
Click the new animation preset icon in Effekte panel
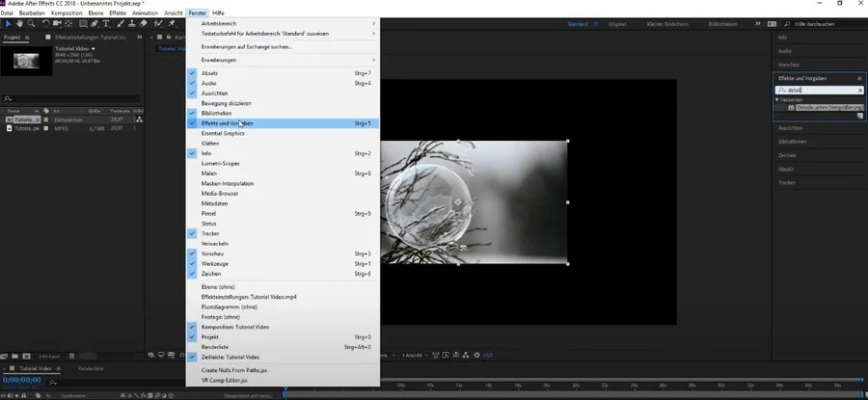tap(859, 116)
